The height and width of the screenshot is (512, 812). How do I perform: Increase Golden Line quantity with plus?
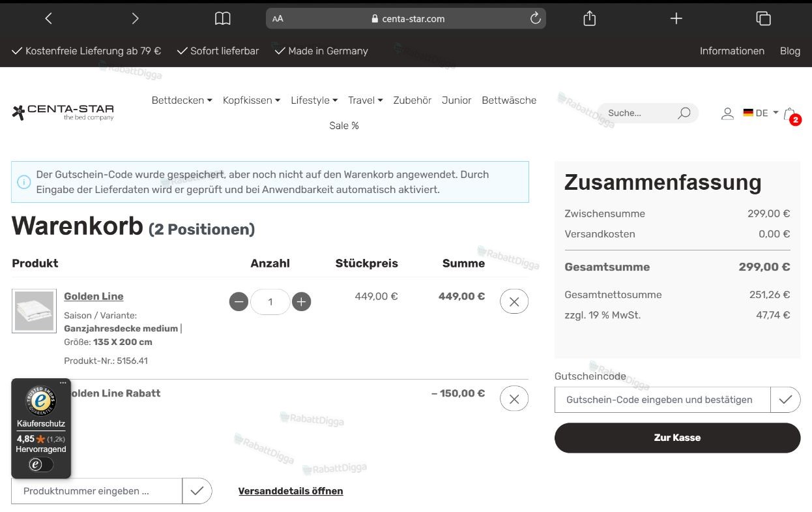(x=301, y=302)
